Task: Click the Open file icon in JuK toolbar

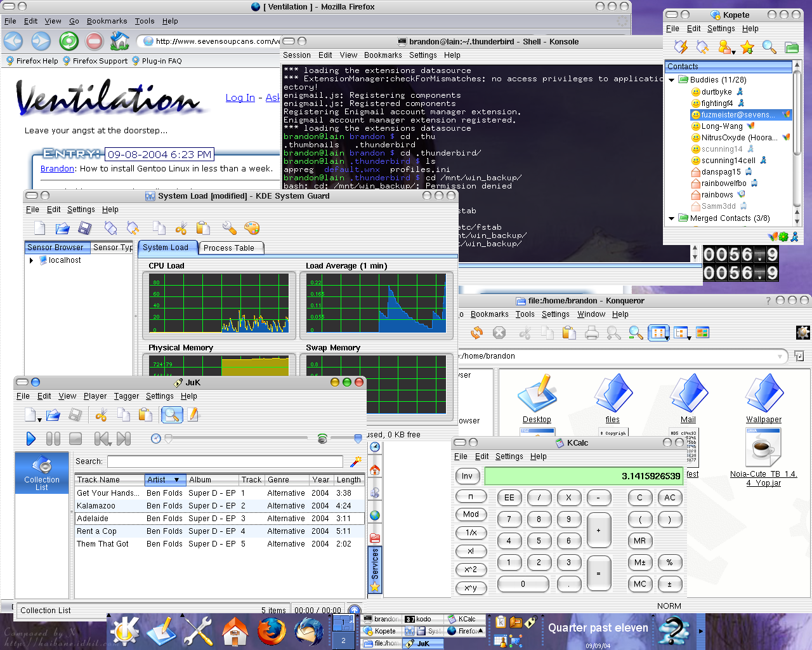Action: pos(53,415)
